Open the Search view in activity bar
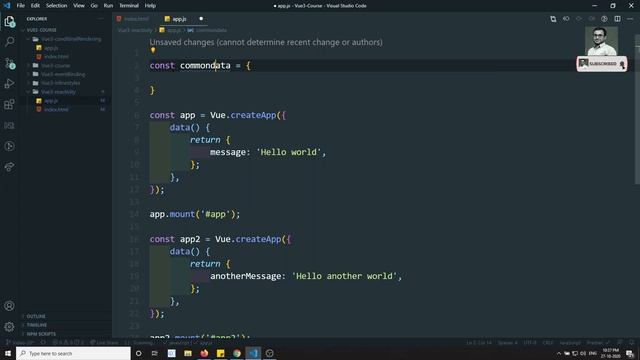 [x=9, y=42]
